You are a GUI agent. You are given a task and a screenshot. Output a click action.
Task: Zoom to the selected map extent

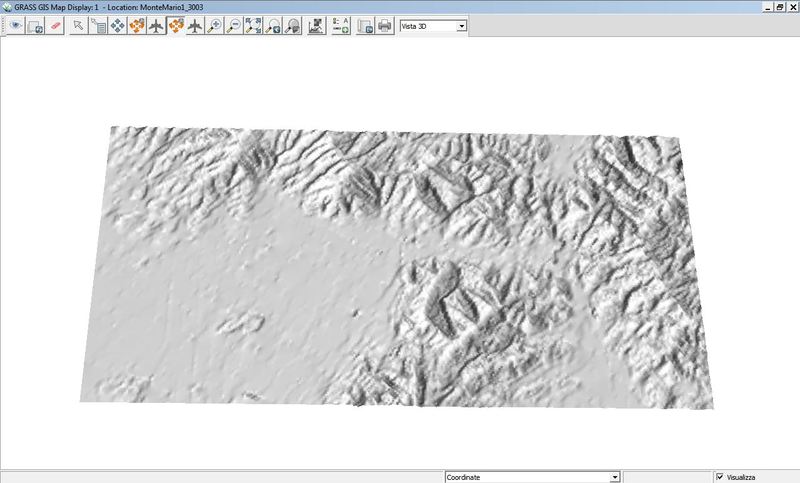252,26
